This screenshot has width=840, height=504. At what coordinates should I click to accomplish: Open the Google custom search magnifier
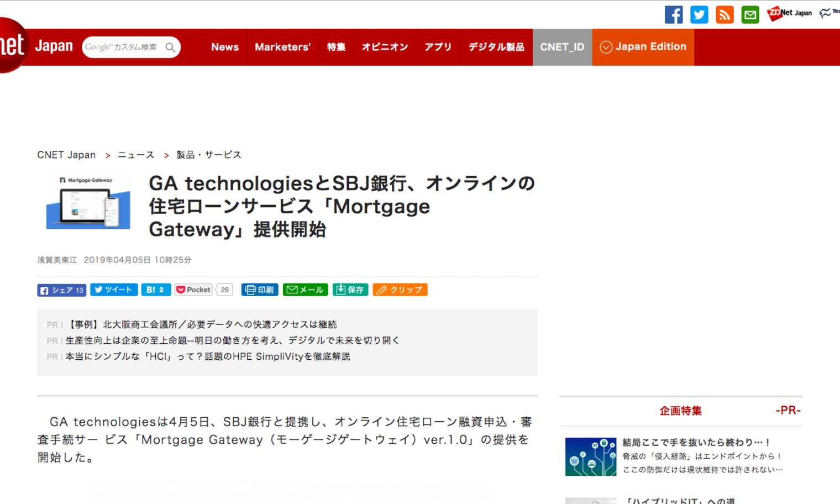point(171,48)
